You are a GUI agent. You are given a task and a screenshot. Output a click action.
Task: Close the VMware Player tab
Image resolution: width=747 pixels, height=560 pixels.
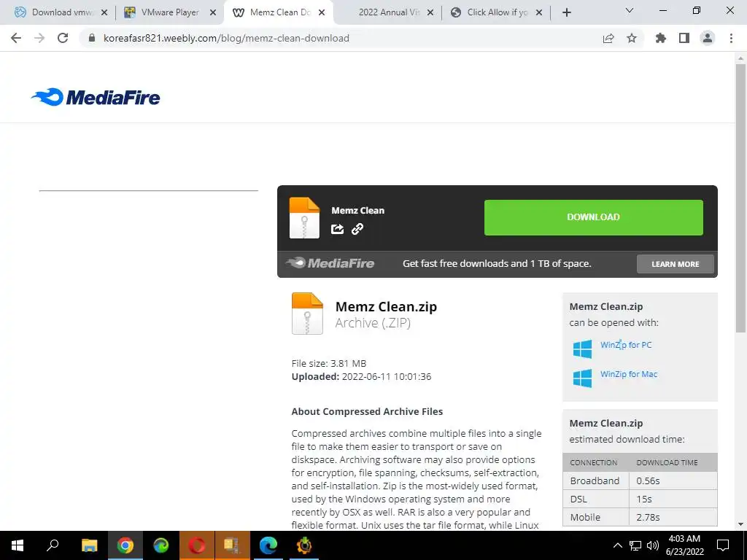[x=213, y=13]
